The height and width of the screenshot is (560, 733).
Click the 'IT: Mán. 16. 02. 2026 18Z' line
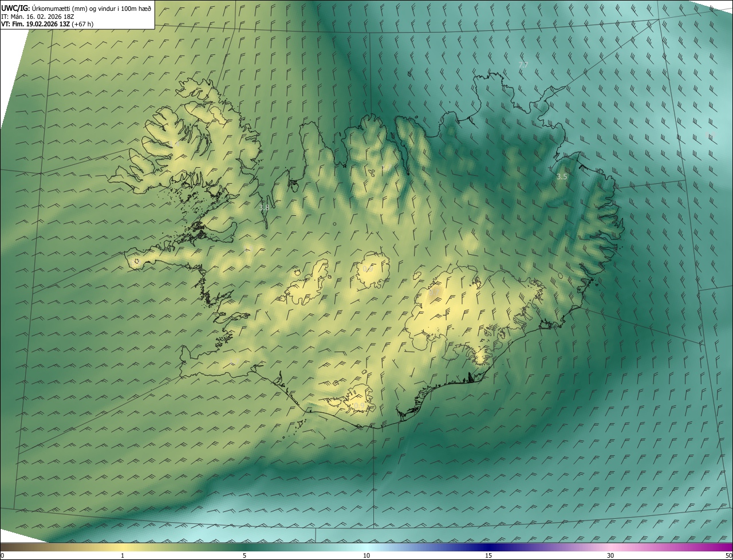(37, 16)
